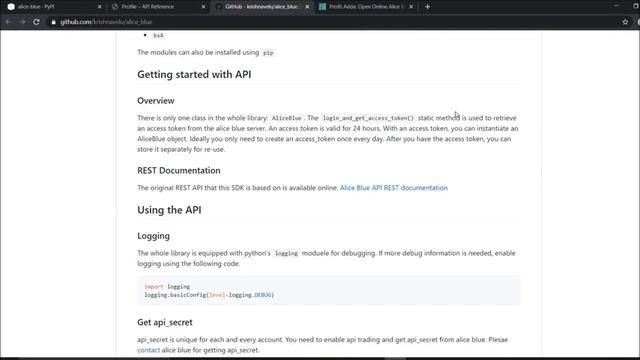The image size is (640, 360).
Task: Click the pip inline code text
Action: tap(268, 53)
